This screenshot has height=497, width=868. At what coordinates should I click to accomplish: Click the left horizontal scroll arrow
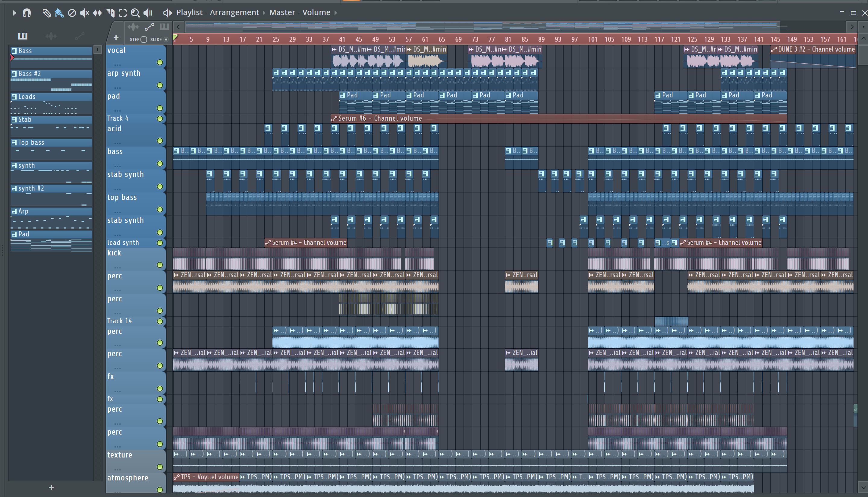tap(178, 27)
